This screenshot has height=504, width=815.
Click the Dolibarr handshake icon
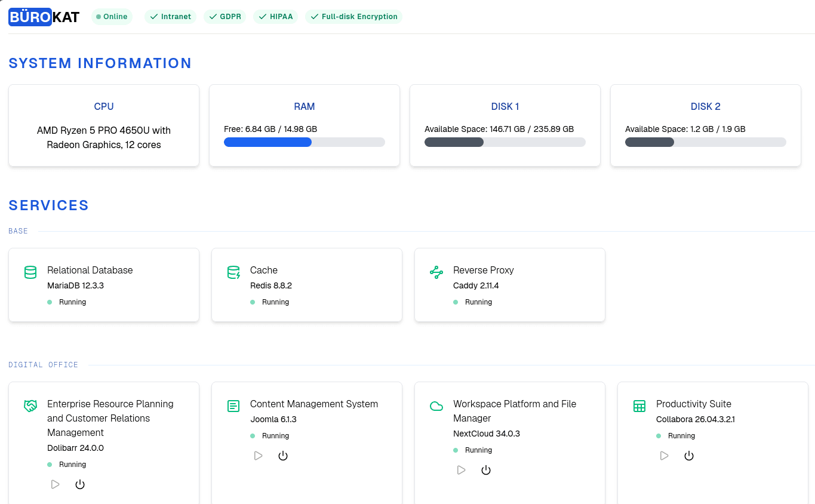(30, 406)
